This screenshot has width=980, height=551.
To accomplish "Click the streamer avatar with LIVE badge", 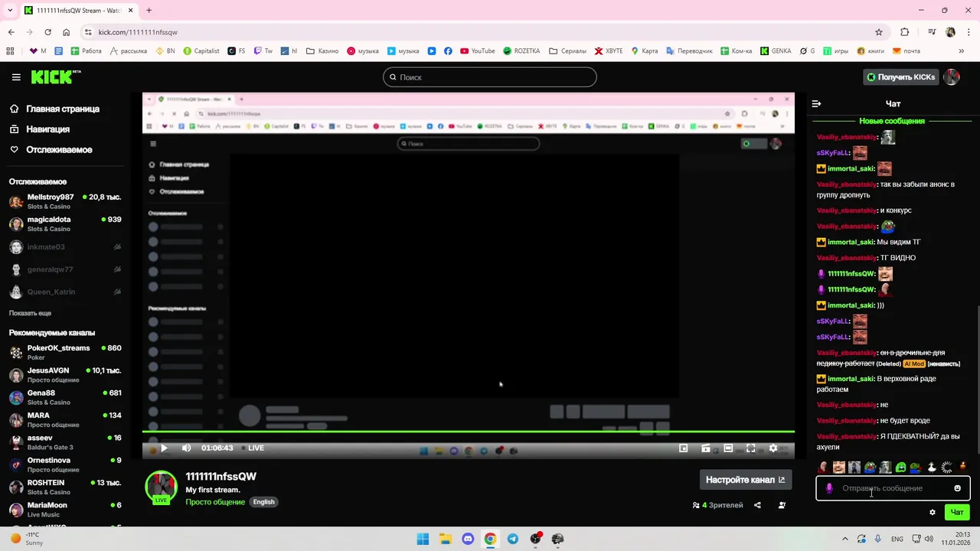I will pyautogui.click(x=161, y=488).
